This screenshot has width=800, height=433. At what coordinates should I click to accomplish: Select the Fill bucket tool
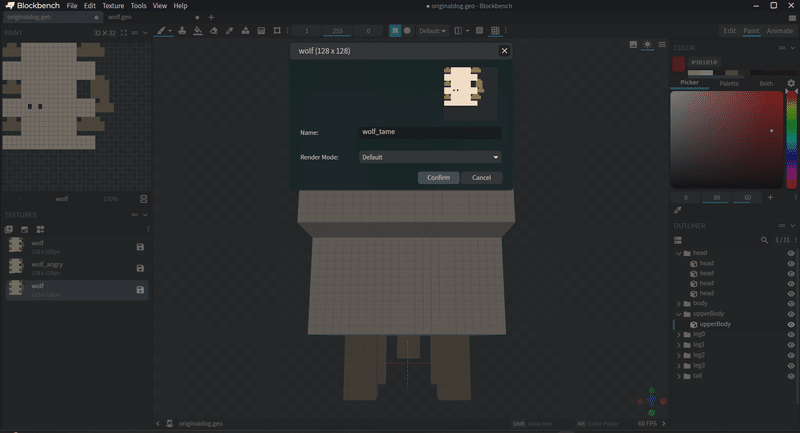(x=198, y=31)
